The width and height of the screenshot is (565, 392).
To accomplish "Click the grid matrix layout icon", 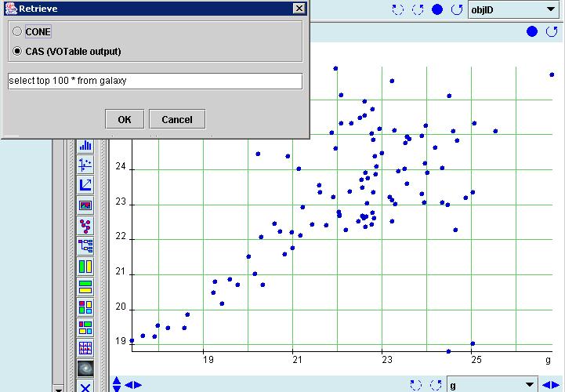I will [85, 348].
